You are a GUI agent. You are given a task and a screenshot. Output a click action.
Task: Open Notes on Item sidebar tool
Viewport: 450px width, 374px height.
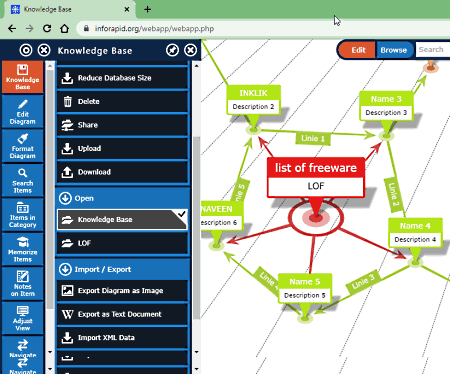pos(23,284)
